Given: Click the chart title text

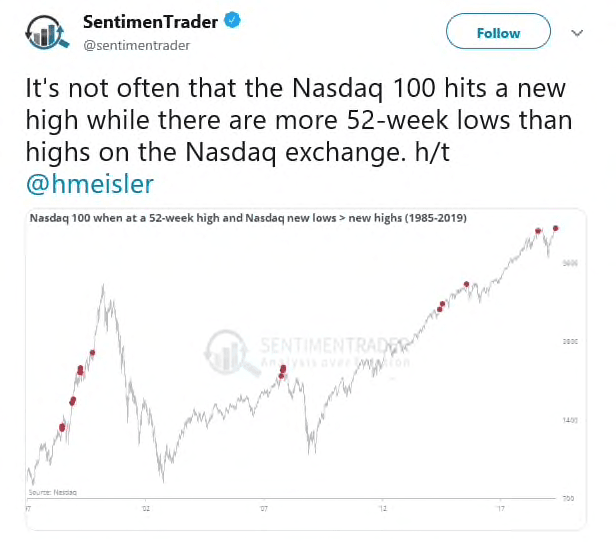Looking at the screenshot, I should point(248,218).
